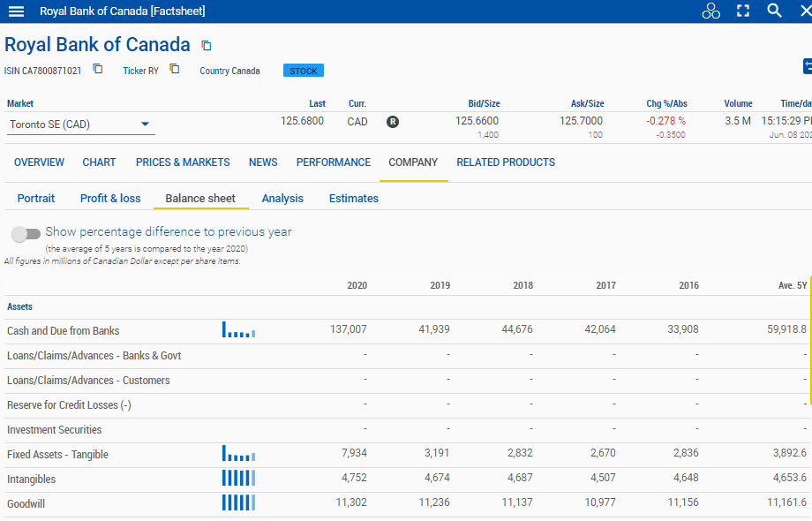This screenshot has width=812, height=521.
Task: Toggle fullscreen view icon
Action: (743, 11)
